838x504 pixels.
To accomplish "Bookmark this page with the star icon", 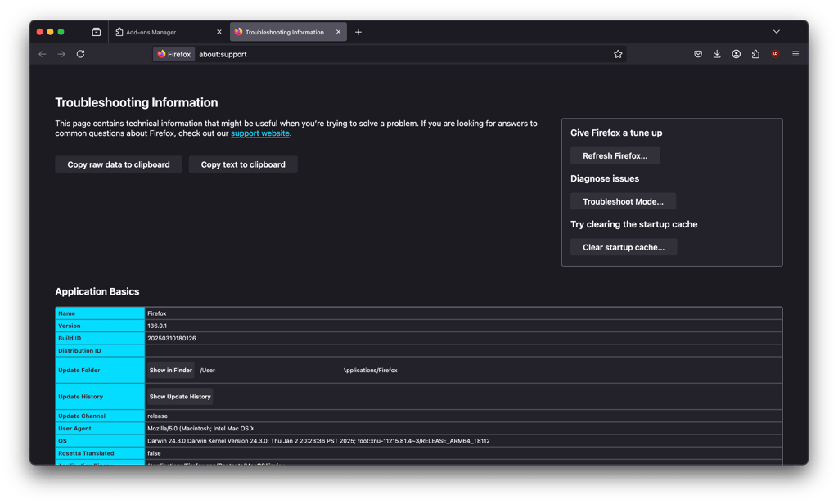I will [x=618, y=54].
